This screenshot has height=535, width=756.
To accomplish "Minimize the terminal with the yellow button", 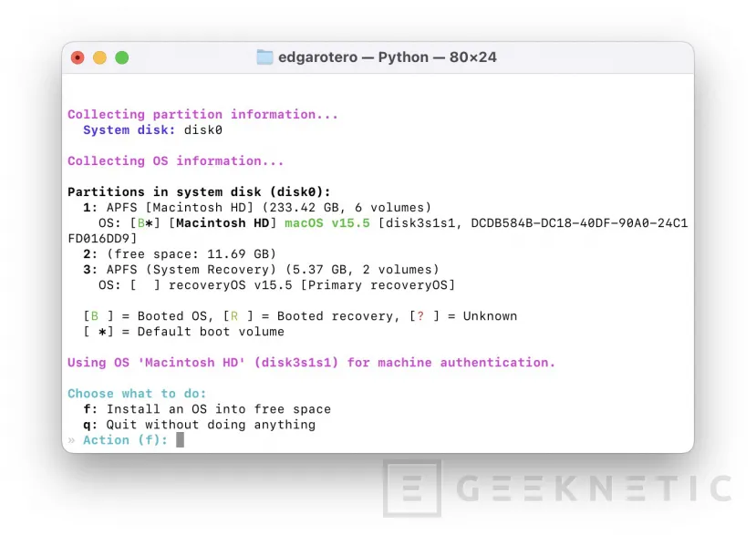I will click(x=99, y=57).
